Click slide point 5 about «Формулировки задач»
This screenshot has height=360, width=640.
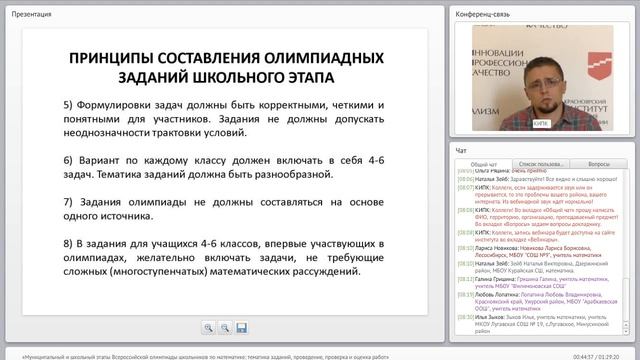tap(224, 119)
